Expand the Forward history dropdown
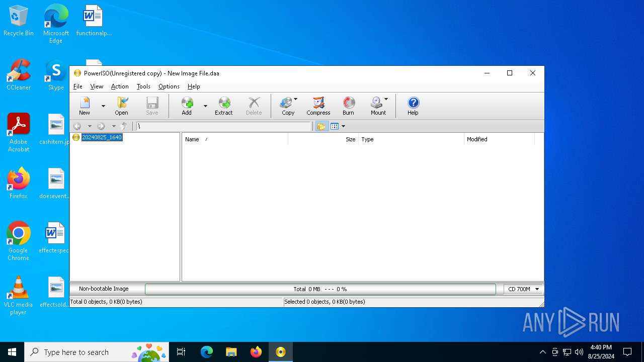Screen dimensions: 644x362 coord(114,126)
